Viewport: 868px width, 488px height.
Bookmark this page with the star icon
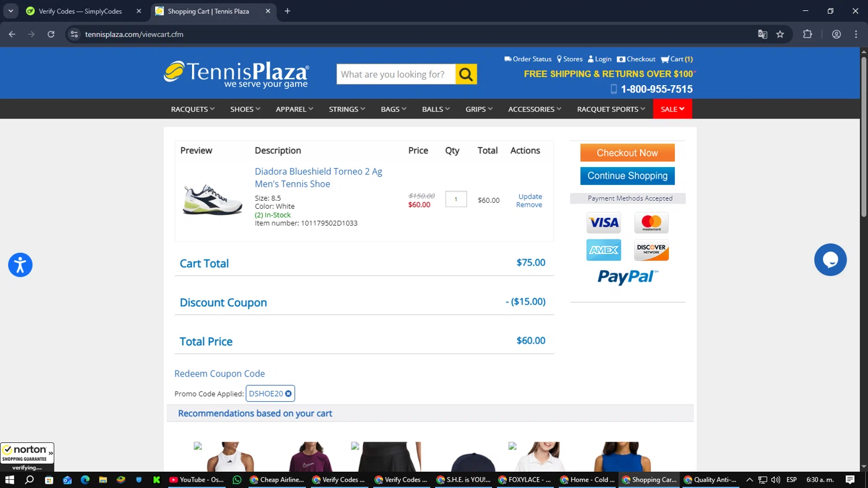[x=780, y=34]
